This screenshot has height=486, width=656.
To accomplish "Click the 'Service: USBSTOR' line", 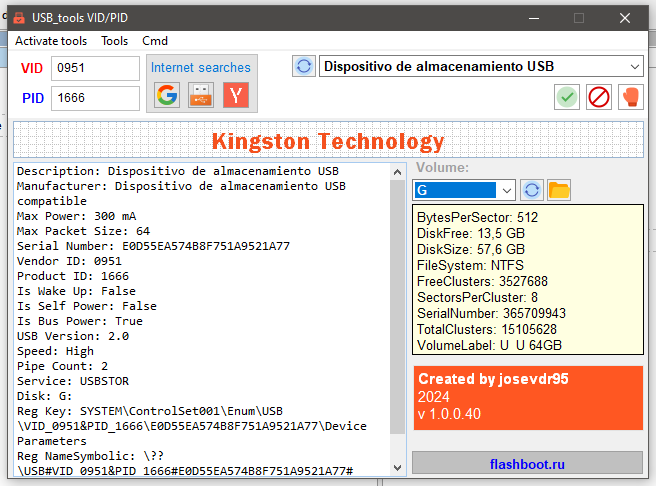I will [73, 381].
